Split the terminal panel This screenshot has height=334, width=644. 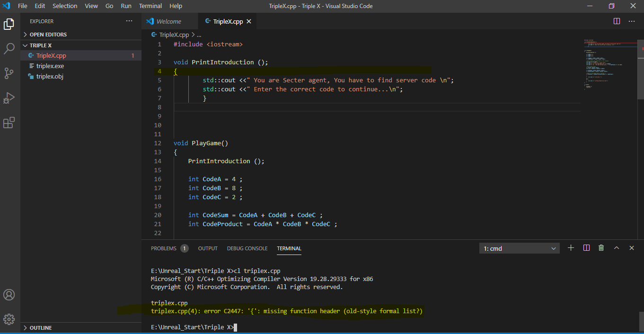(586, 248)
